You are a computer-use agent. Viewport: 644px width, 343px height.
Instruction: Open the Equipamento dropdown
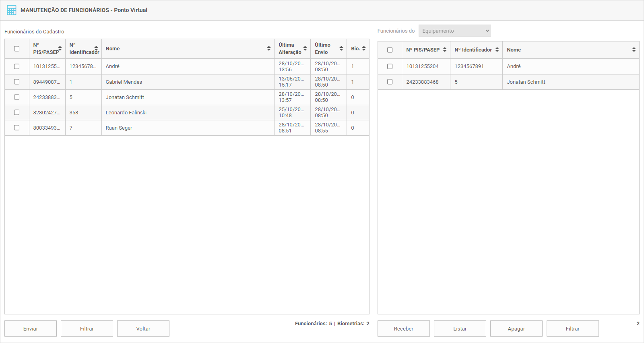454,31
